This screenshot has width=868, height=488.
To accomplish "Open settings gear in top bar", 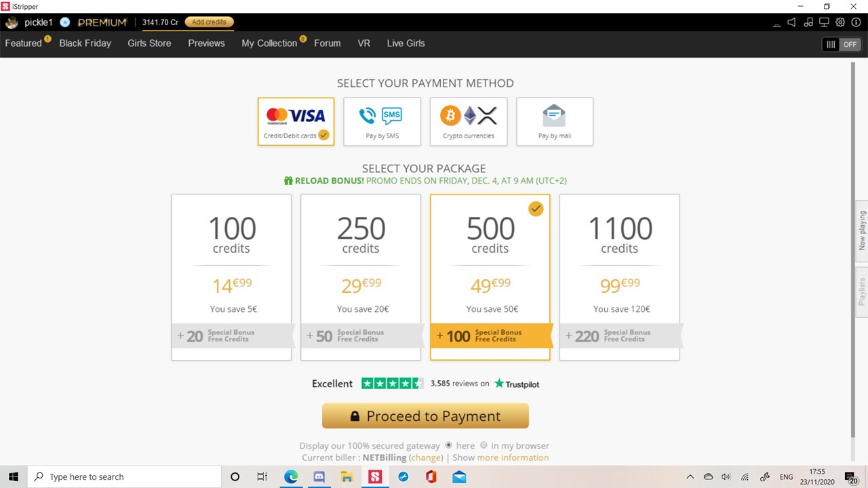I will click(840, 22).
